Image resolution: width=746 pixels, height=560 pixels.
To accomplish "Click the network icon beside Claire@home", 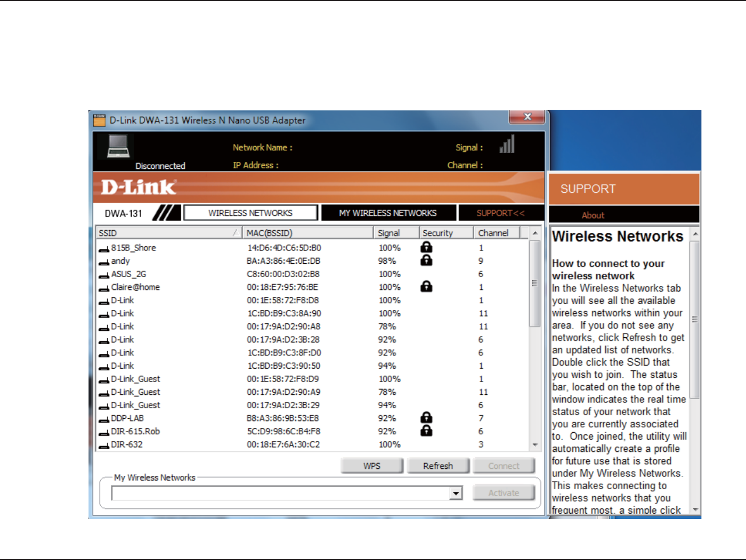I will [x=104, y=288].
